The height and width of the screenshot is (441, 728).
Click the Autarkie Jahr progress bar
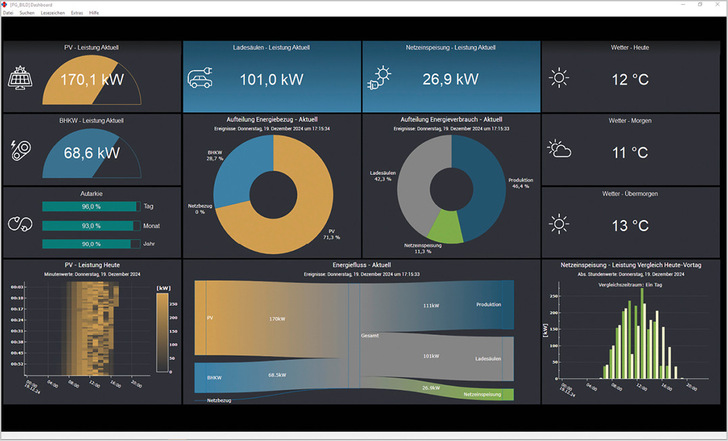[x=87, y=243]
